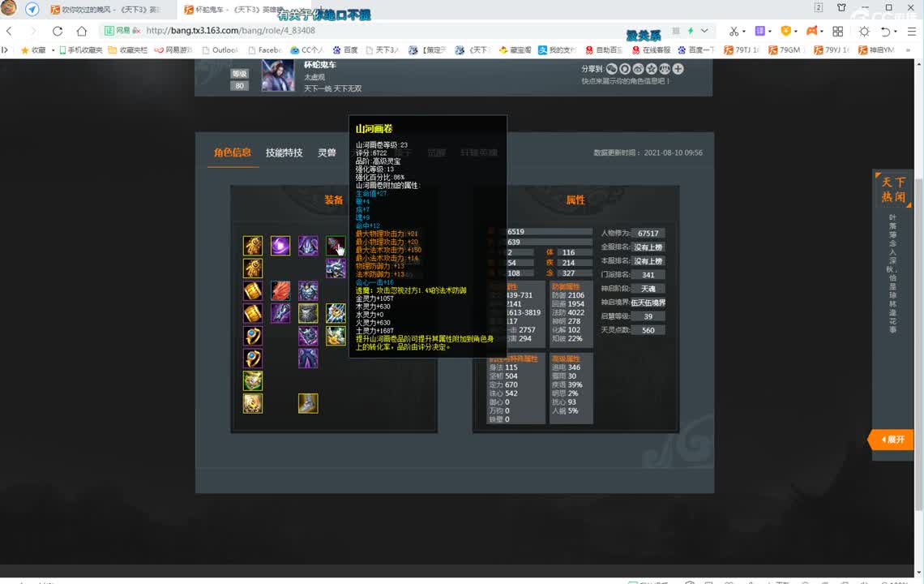
Task: Open the Outlook bookmark
Action: pos(220,50)
